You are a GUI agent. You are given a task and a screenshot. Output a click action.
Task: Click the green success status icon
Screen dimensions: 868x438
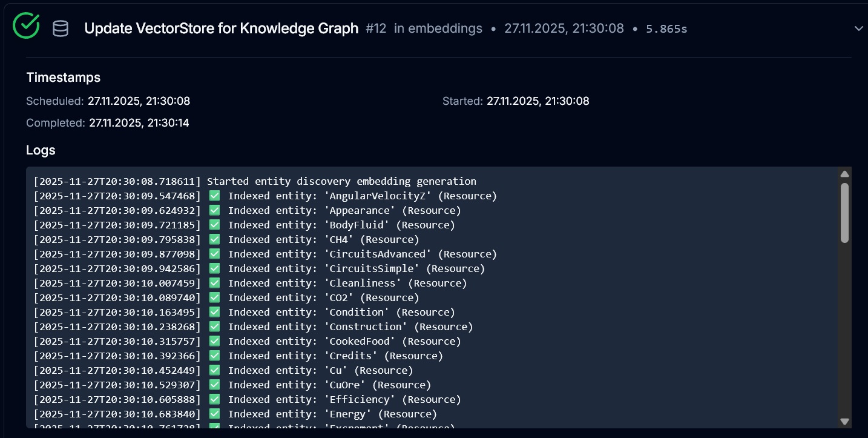(x=26, y=26)
